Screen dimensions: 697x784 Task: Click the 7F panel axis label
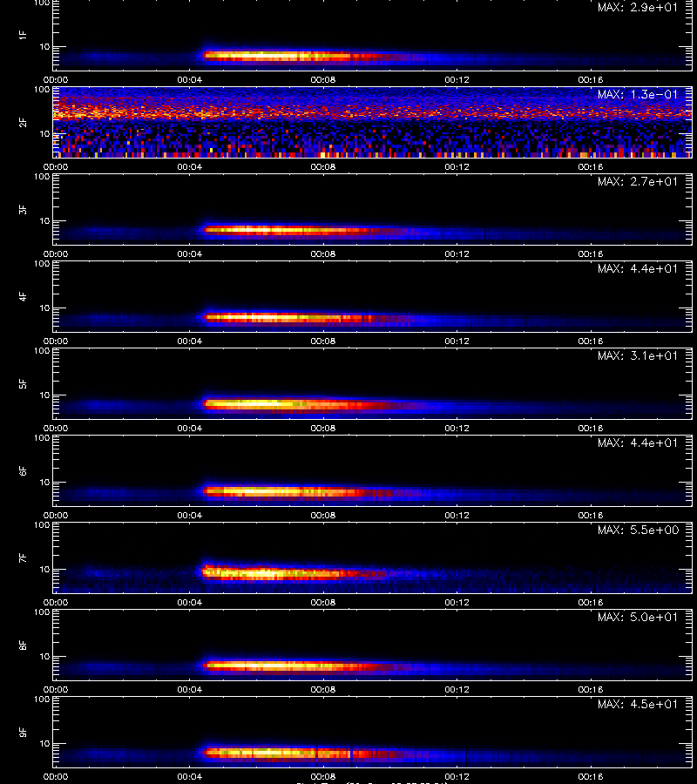point(23,558)
